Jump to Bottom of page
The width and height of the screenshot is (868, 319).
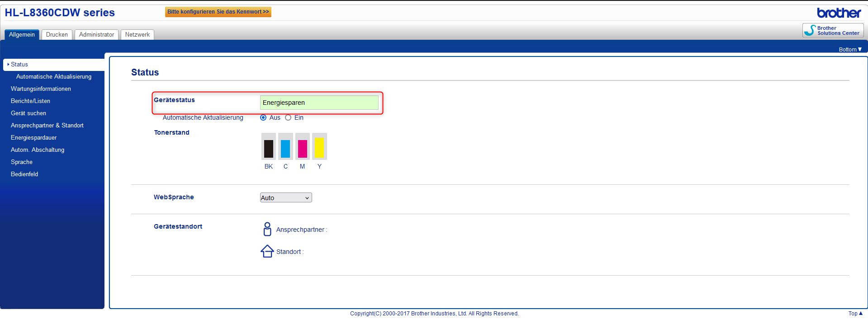pyautogui.click(x=850, y=50)
